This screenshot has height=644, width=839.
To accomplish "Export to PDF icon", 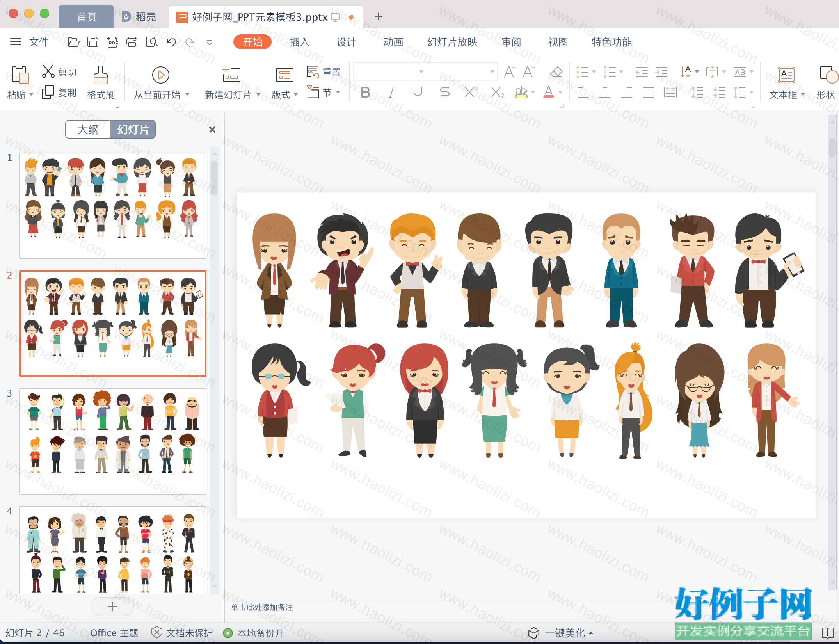I will click(112, 42).
